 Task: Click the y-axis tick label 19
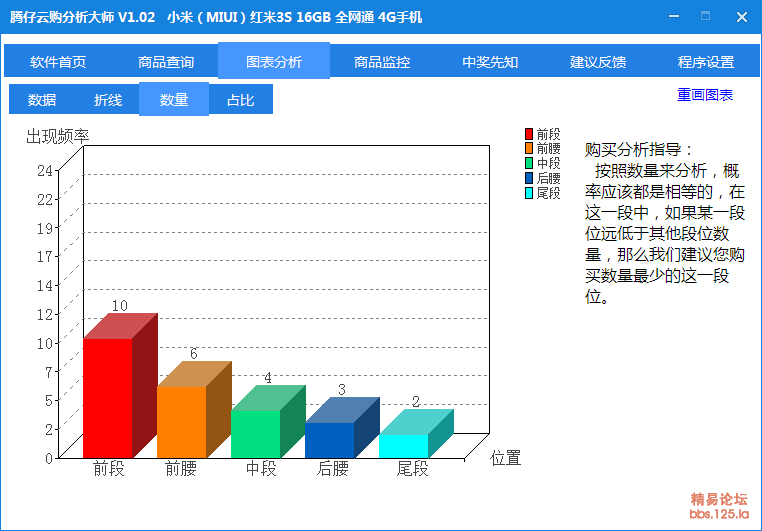tap(45, 228)
